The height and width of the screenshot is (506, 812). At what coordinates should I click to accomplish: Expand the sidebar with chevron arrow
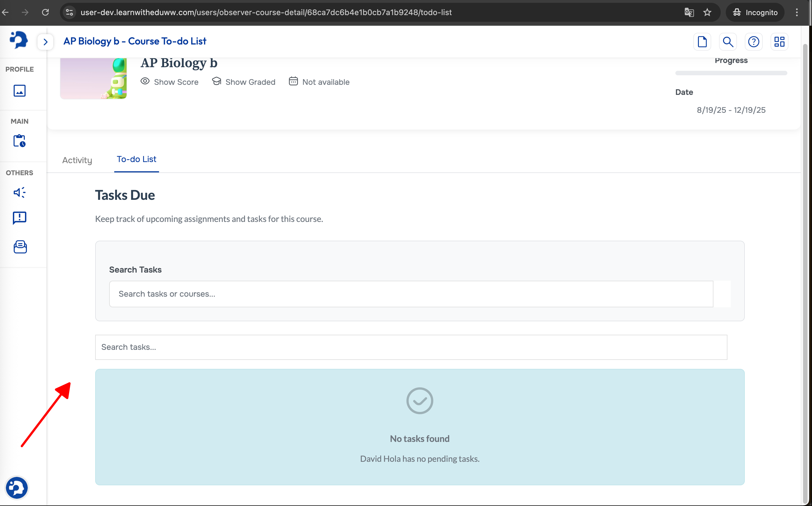(x=46, y=42)
